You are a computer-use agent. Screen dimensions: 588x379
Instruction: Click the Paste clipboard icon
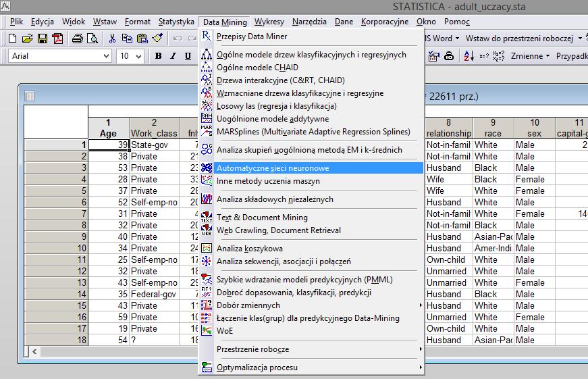(142, 39)
